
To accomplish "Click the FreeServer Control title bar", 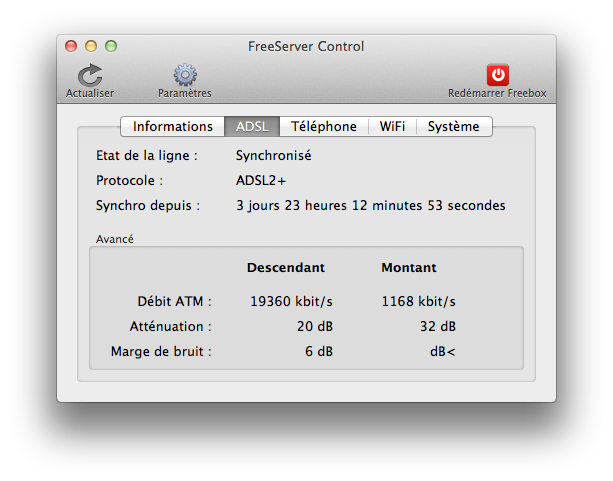I will pyautogui.click(x=306, y=46).
